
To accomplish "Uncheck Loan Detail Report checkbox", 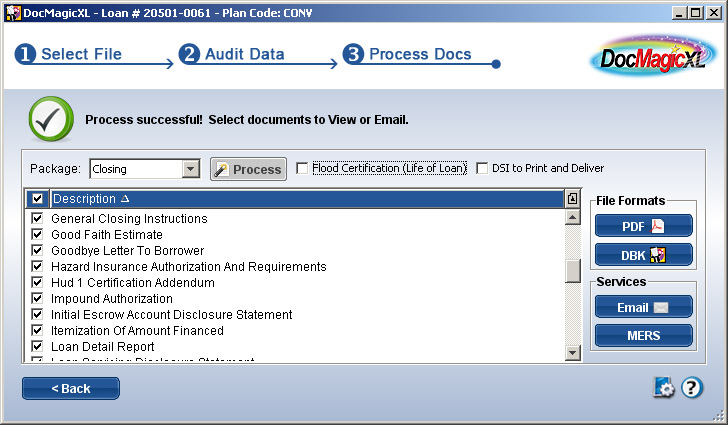I will [37, 347].
